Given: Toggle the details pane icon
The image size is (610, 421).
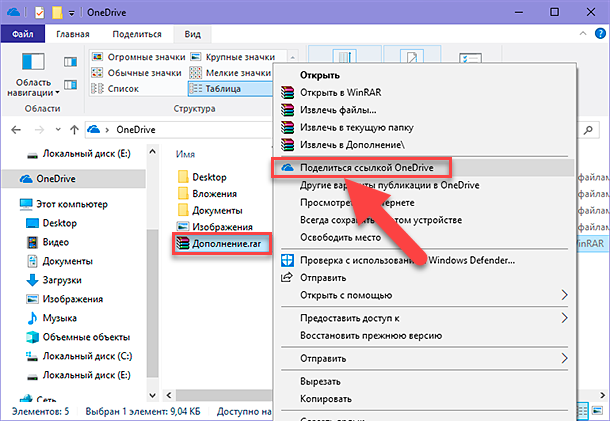Looking at the screenshot, I should [x=70, y=84].
